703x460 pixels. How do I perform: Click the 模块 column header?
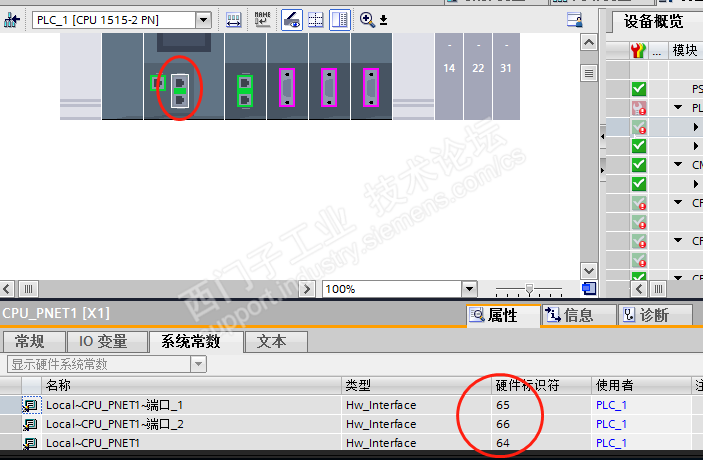[x=685, y=51]
